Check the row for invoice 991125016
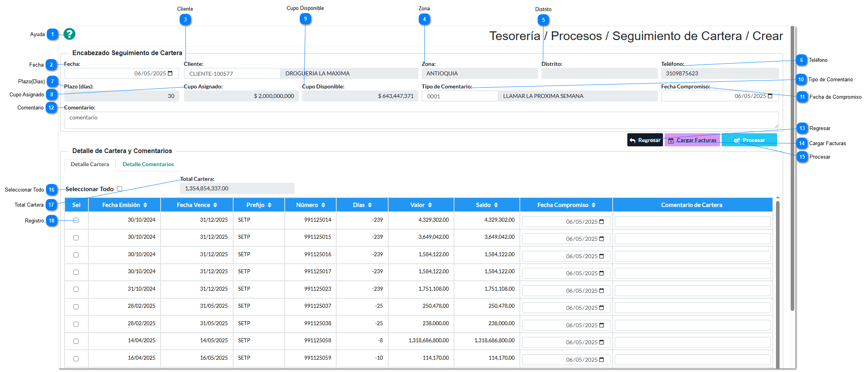The height and width of the screenshot is (372, 868). point(76,255)
